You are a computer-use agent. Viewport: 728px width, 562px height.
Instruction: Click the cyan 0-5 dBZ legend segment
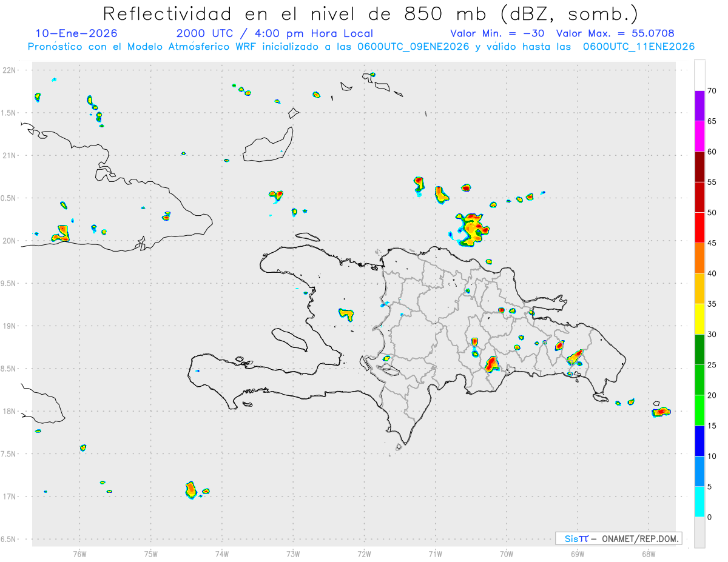[x=700, y=502]
